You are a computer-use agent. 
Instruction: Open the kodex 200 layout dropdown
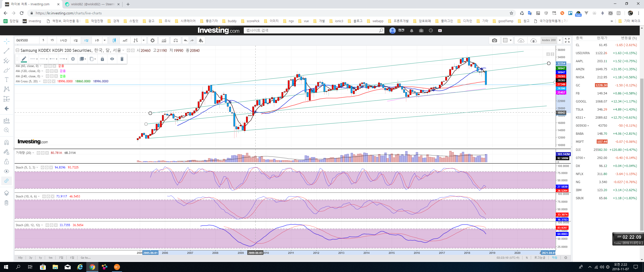[x=560, y=40]
